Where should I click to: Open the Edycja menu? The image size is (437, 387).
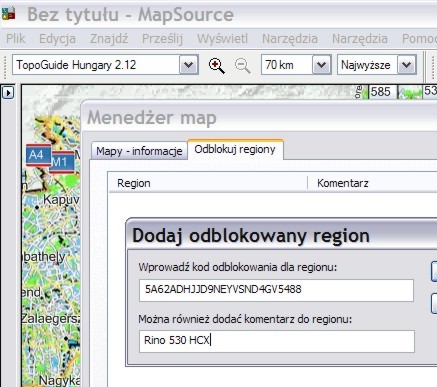[x=57, y=39]
